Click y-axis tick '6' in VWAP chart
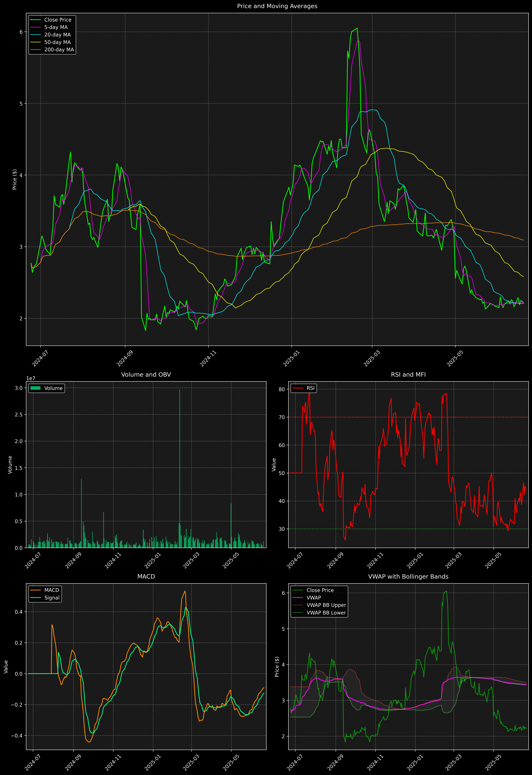Image resolution: width=532 pixels, height=775 pixels. tap(283, 593)
